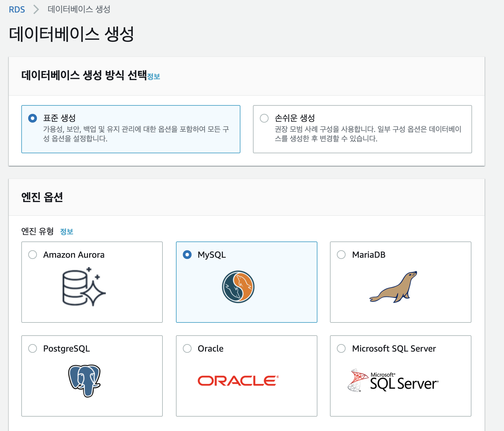This screenshot has width=504, height=431.
Task: Select the Microsoft SQL Server radio button
Action: [341, 348]
